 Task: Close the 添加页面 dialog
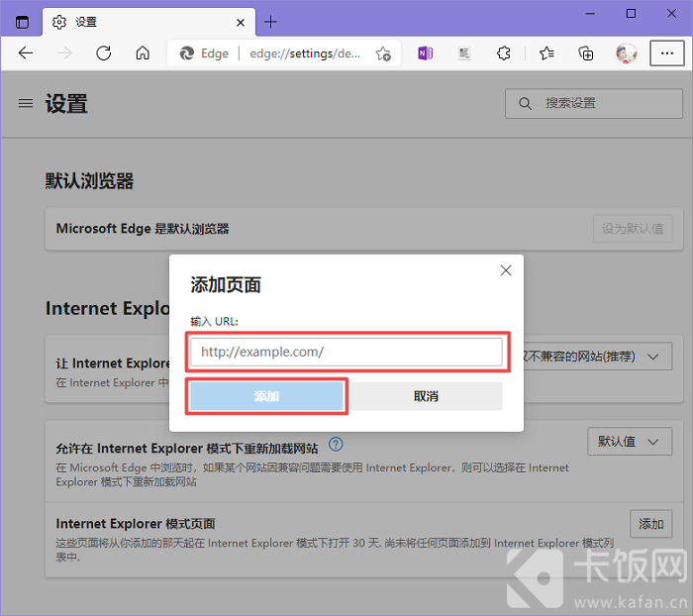[x=506, y=270]
